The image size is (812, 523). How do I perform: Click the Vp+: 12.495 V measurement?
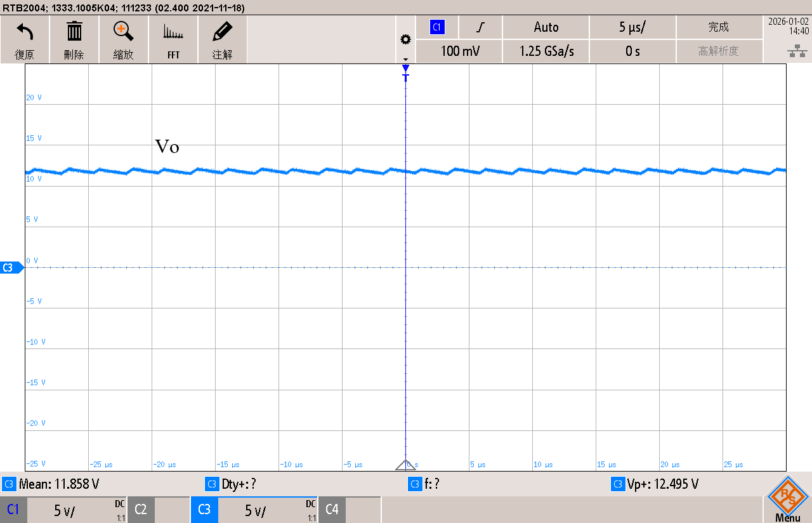tap(655, 484)
